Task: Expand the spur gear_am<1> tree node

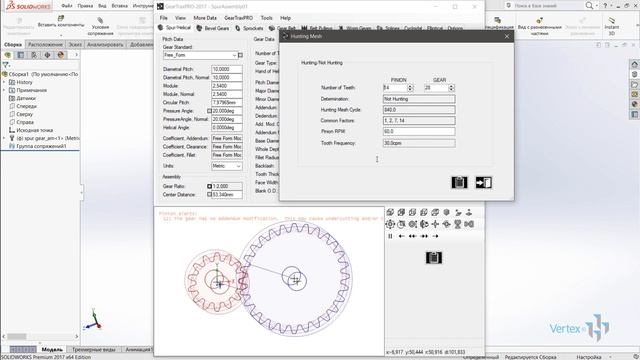Action: 4,138
